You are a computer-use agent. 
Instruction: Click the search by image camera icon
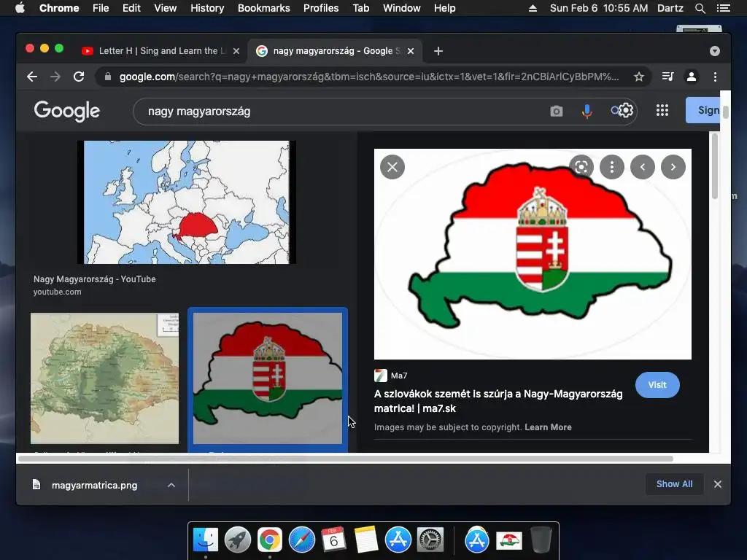(x=557, y=112)
